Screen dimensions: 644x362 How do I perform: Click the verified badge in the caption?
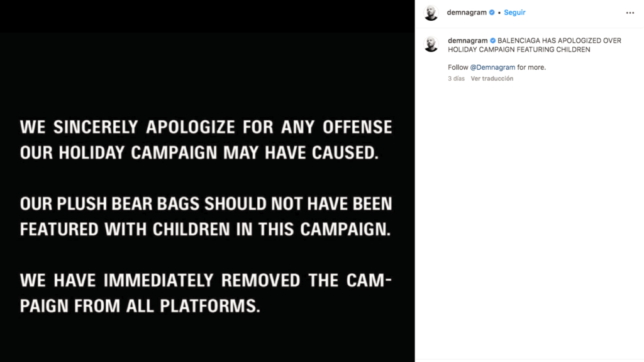click(493, 41)
